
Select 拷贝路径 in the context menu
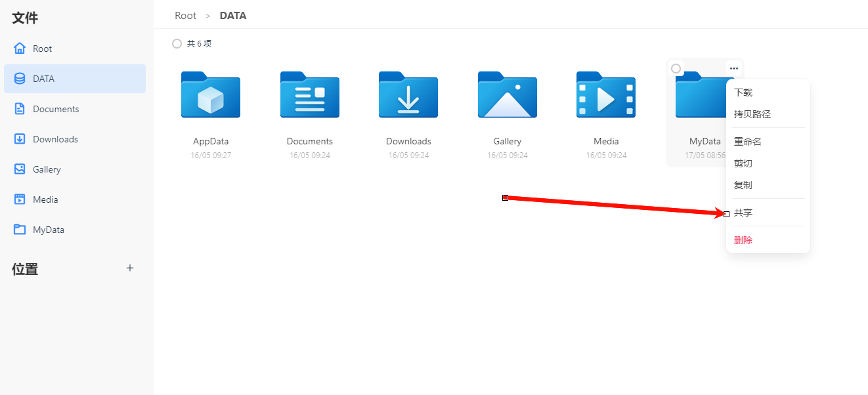(x=752, y=114)
